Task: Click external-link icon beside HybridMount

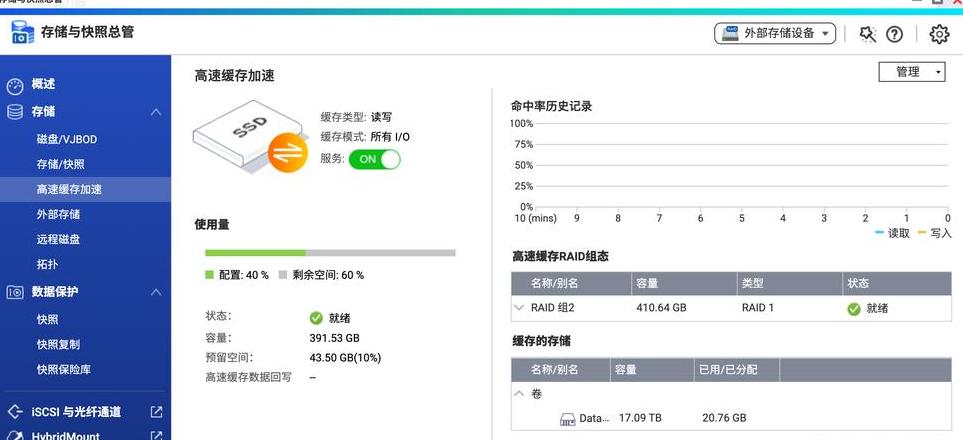Action: coord(157,436)
